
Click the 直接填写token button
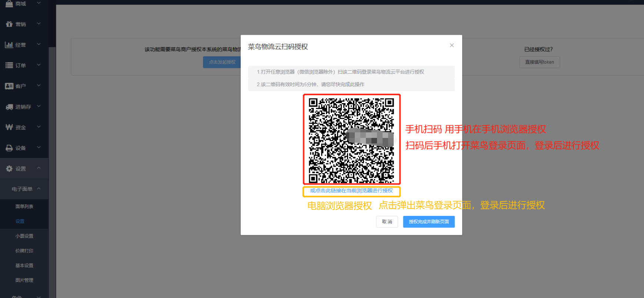[x=540, y=62]
